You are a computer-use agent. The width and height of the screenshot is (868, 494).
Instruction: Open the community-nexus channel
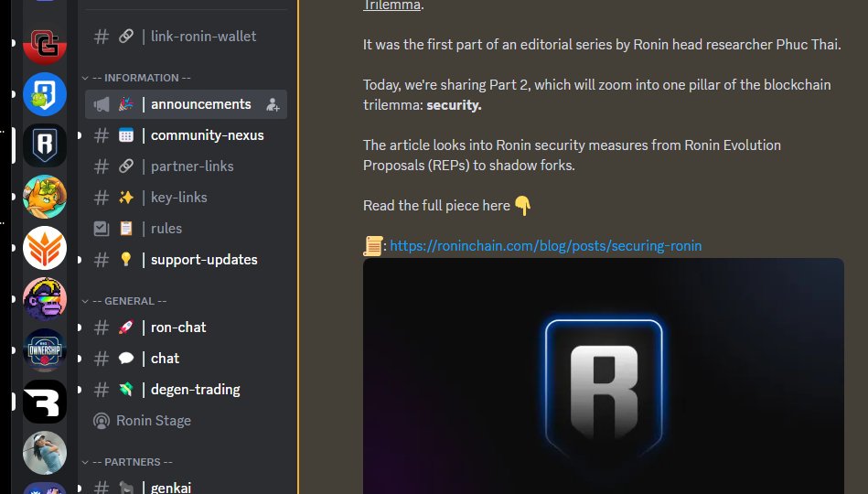(x=186, y=135)
